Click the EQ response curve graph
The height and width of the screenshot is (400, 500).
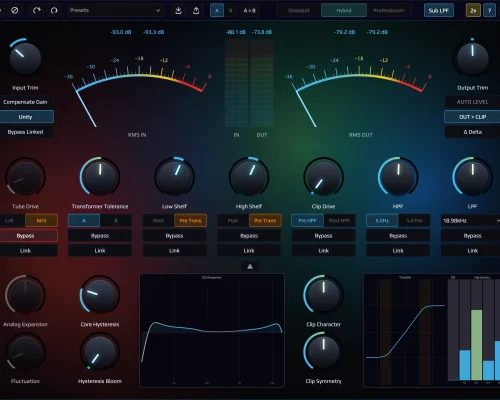(212, 331)
